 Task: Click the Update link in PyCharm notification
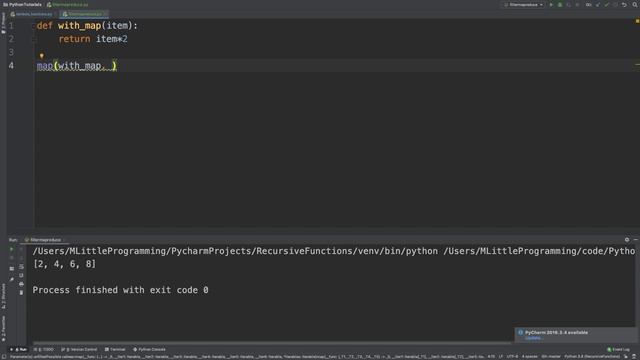(533, 338)
